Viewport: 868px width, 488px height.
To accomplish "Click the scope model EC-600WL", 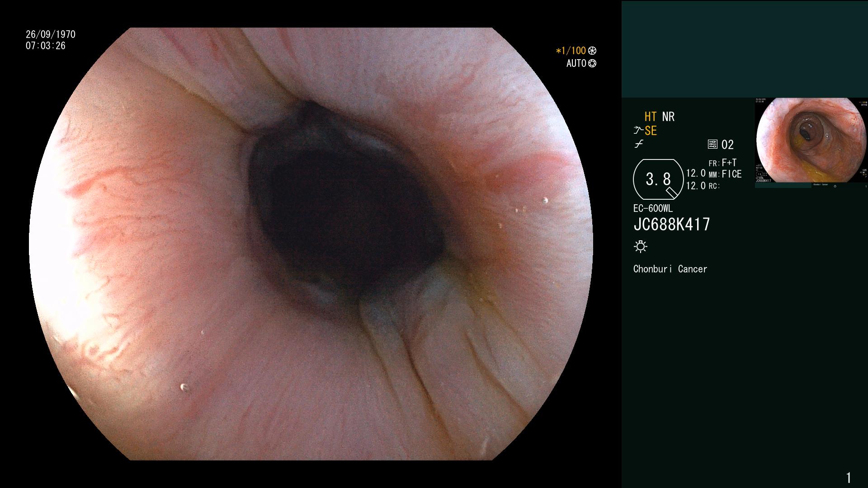I will (653, 209).
